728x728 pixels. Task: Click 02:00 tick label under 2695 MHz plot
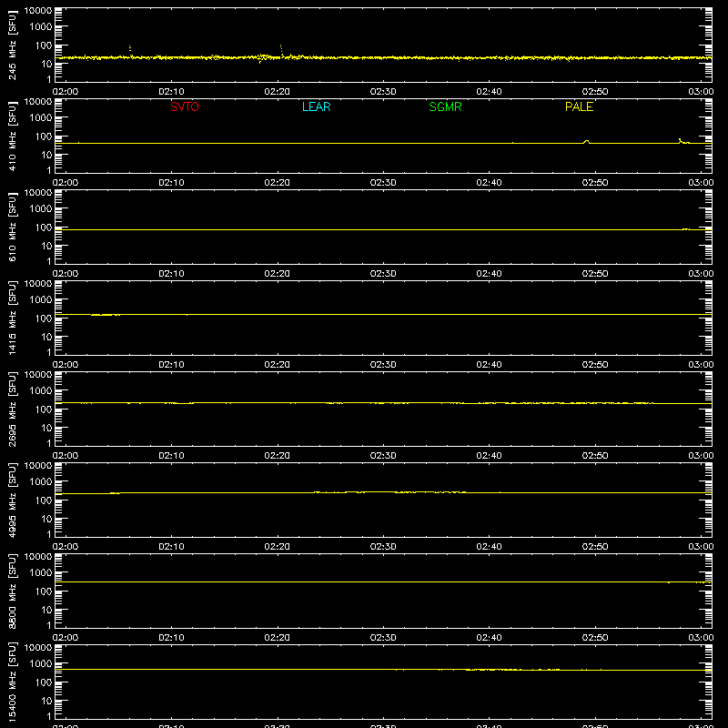coord(66,456)
